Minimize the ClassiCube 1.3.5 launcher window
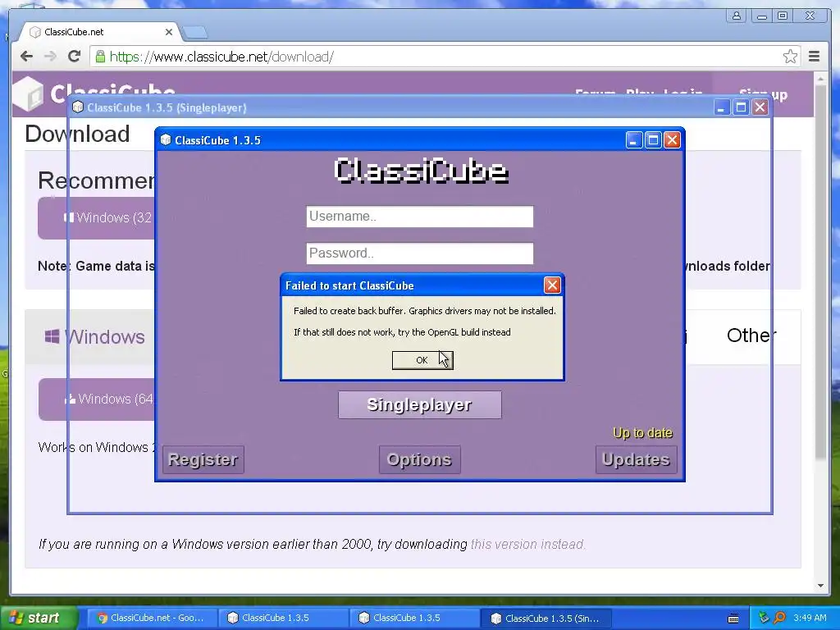840x630 pixels. [x=634, y=140]
